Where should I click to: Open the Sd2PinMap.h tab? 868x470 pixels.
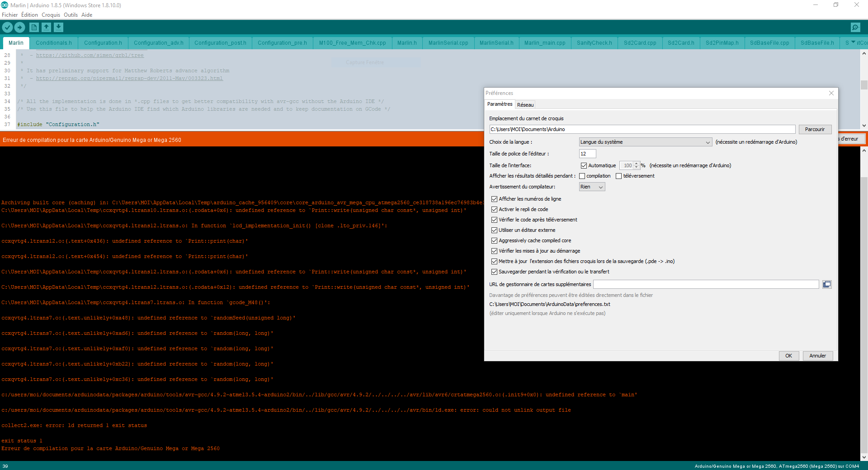pyautogui.click(x=722, y=43)
